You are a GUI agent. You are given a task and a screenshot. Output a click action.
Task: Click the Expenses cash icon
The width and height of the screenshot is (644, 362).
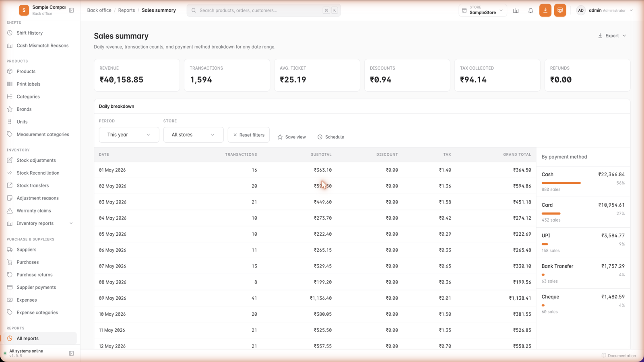point(10,300)
